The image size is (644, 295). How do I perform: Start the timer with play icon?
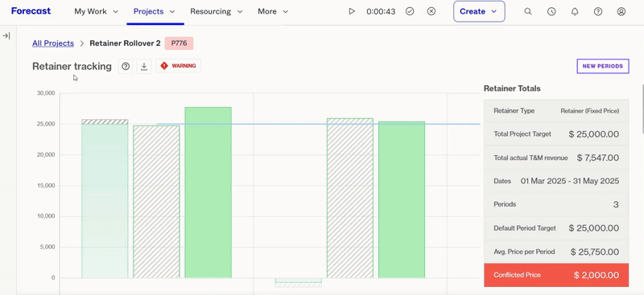point(352,11)
